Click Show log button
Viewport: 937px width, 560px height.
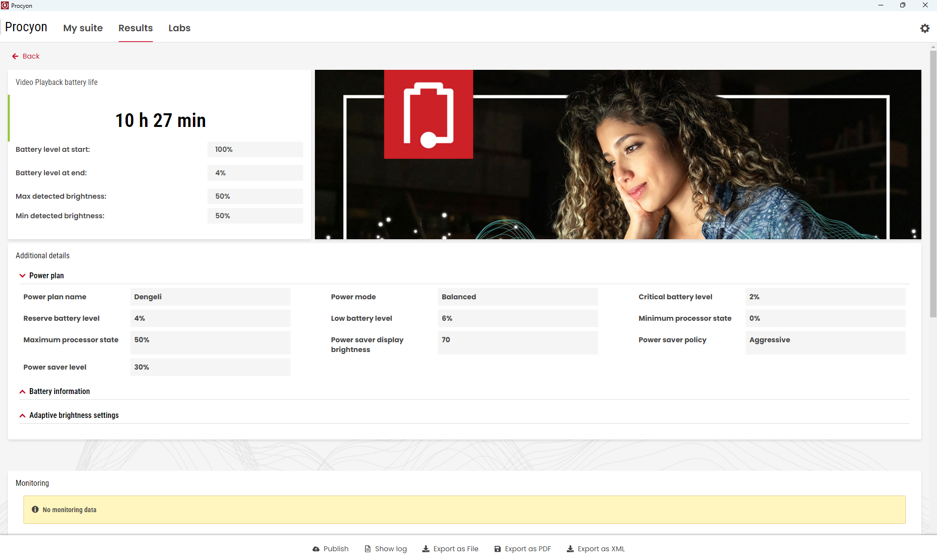click(x=386, y=549)
